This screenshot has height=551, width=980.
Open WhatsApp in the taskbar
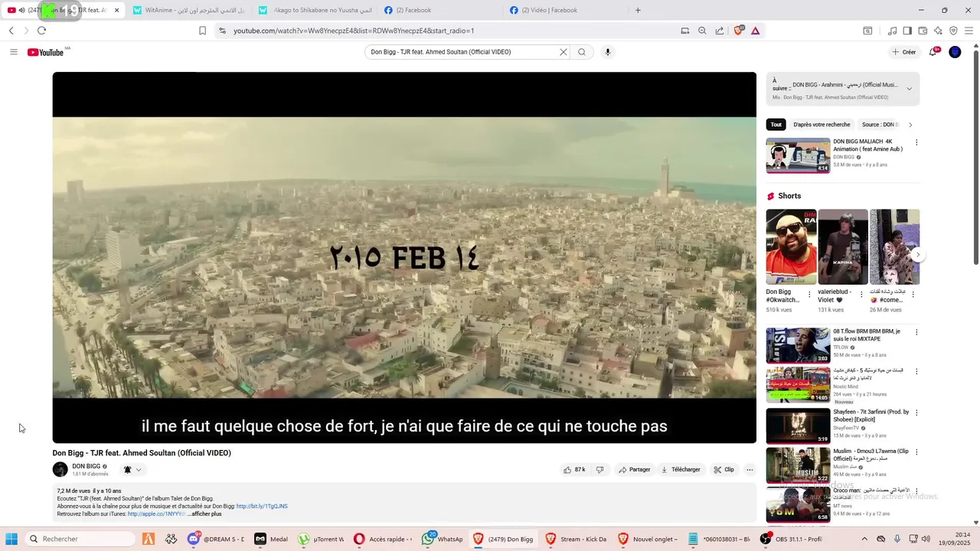441,539
